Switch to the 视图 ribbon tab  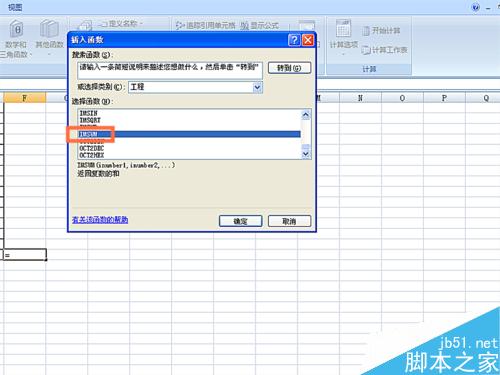tap(15, 7)
